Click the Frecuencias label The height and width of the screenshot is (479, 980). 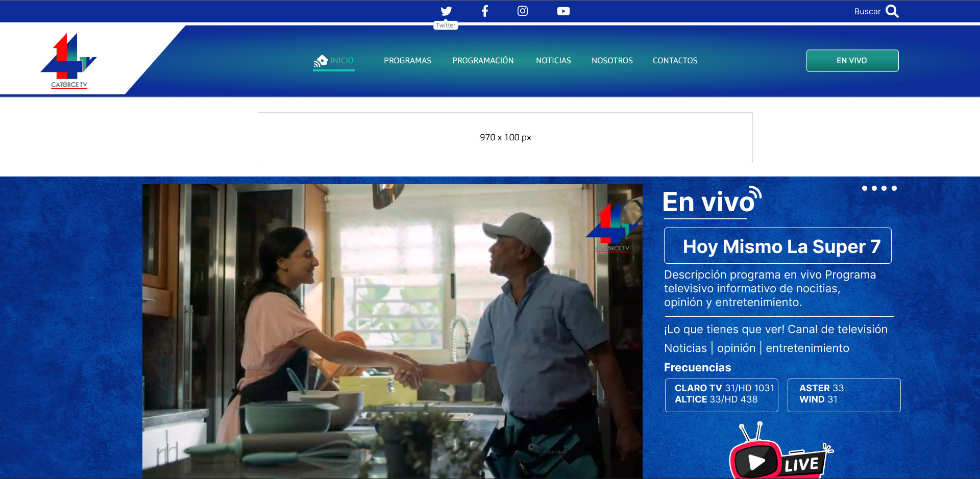point(697,367)
